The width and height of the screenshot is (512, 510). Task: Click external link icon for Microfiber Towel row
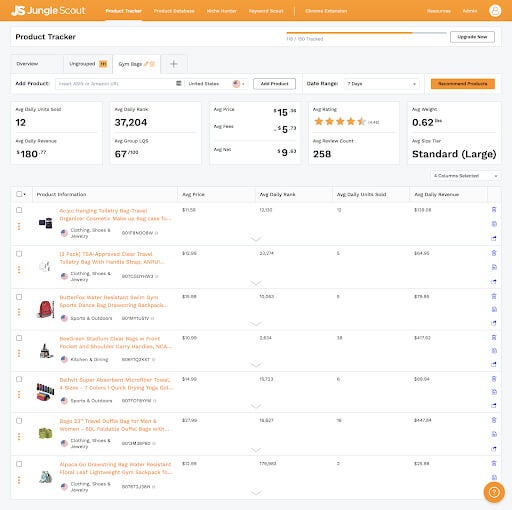pyautogui.click(x=494, y=405)
